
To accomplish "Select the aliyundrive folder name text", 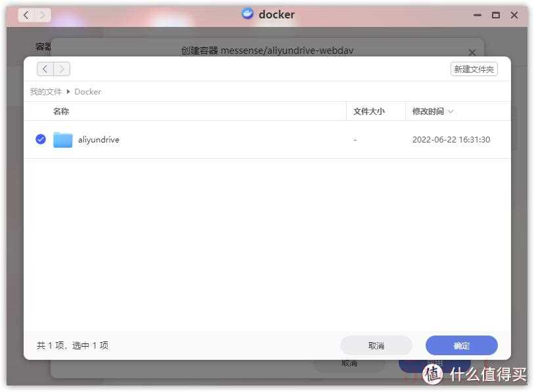I will pyautogui.click(x=99, y=140).
